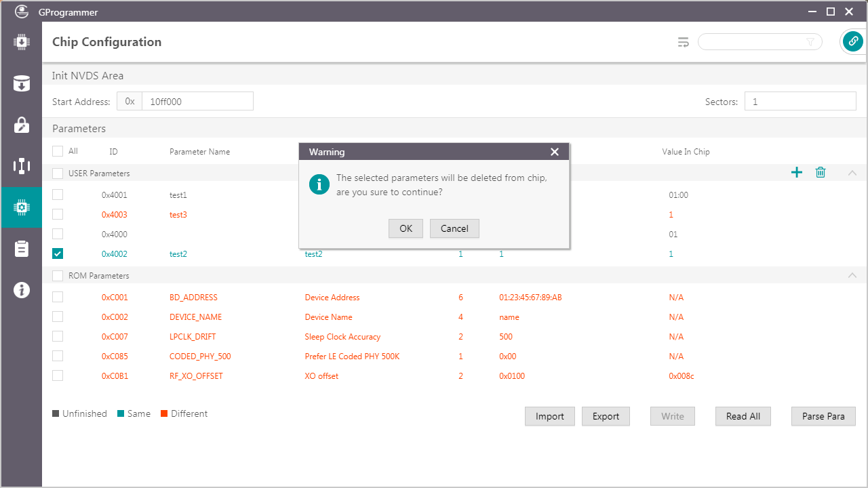Click Cancel in the Warning dialog
The image size is (868, 488).
point(454,228)
